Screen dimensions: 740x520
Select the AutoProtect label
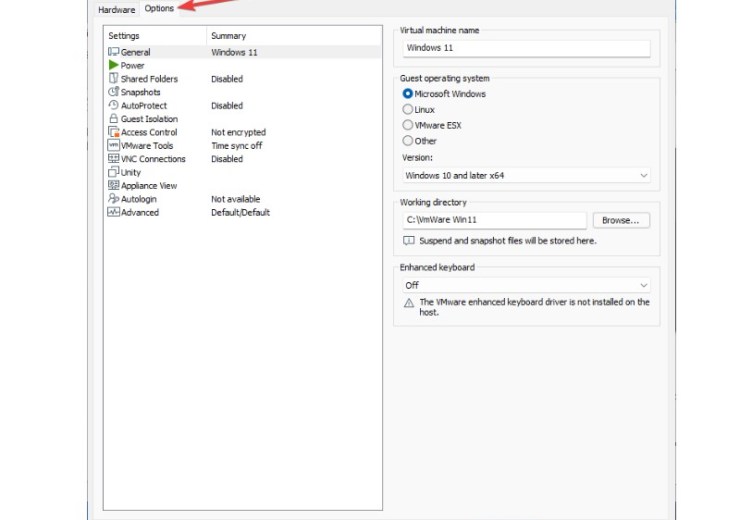144,105
